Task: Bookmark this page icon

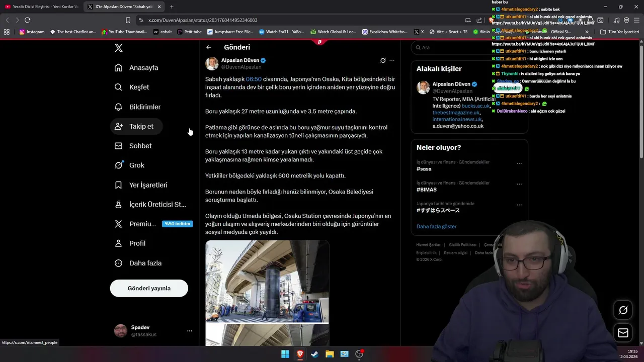Action: pyautogui.click(x=128, y=20)
